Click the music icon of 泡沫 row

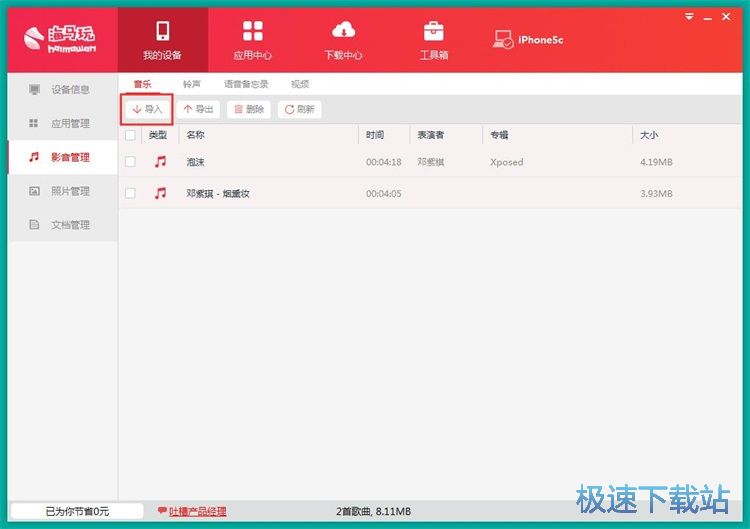[x=160, y=162]
